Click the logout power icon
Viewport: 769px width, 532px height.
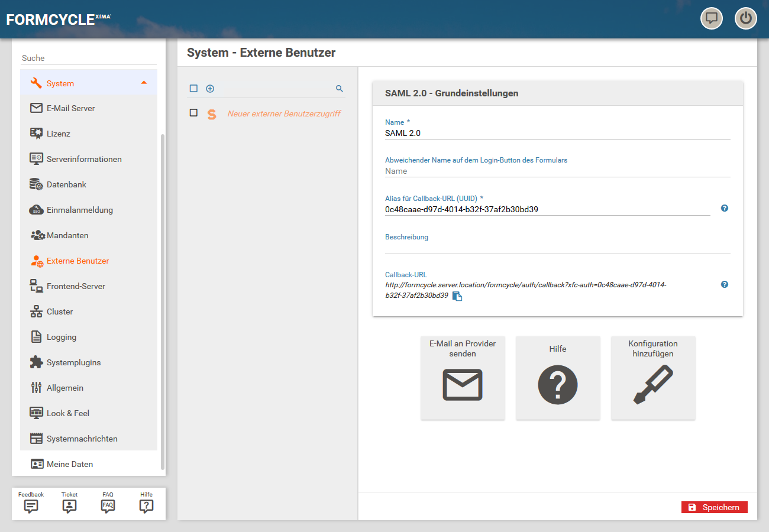tap(745, 18)
